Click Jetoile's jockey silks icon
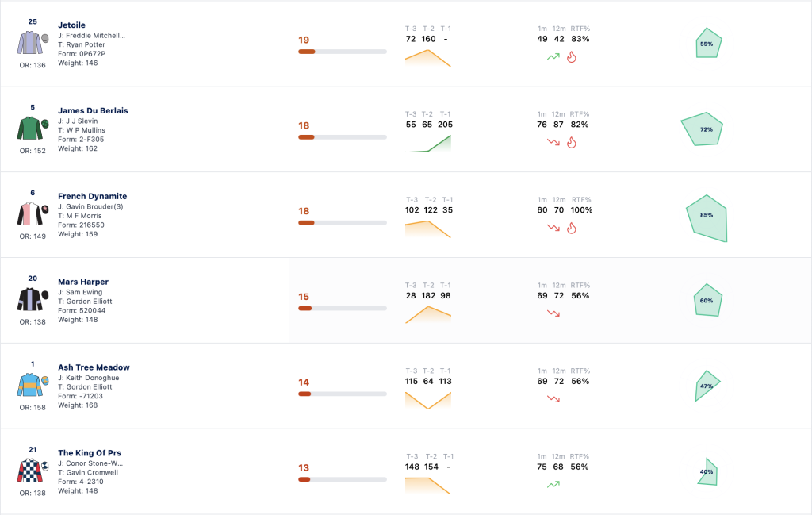This screenshot has width=812, height=515. (33, 43)
